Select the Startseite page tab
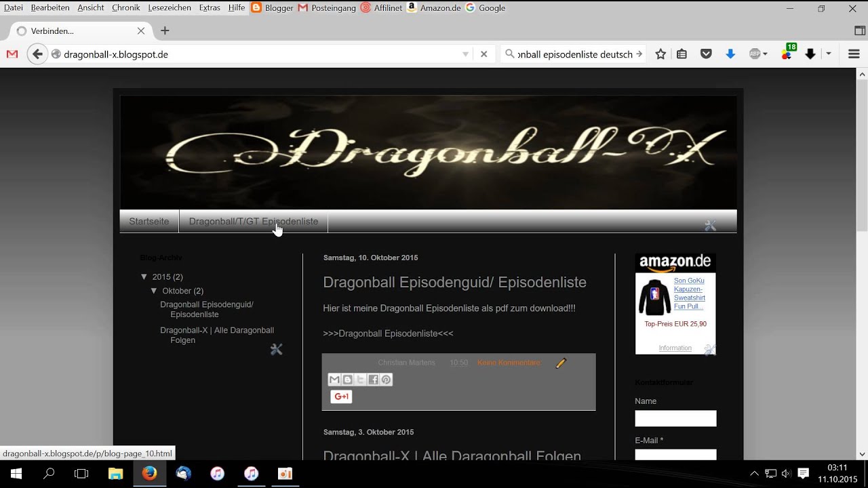Viewport: 868px width, 488px height. (149, 222)
